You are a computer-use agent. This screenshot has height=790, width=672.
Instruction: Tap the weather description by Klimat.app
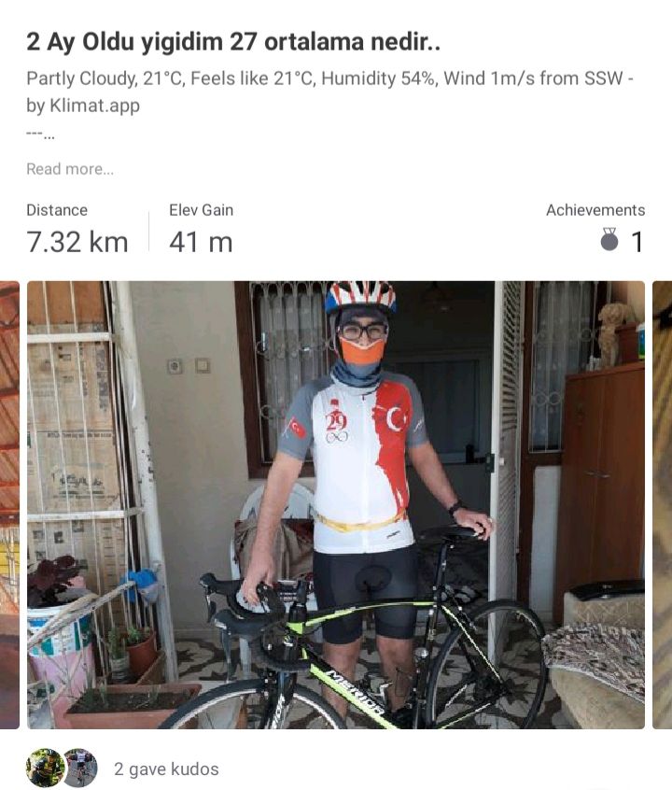point(330,92)
